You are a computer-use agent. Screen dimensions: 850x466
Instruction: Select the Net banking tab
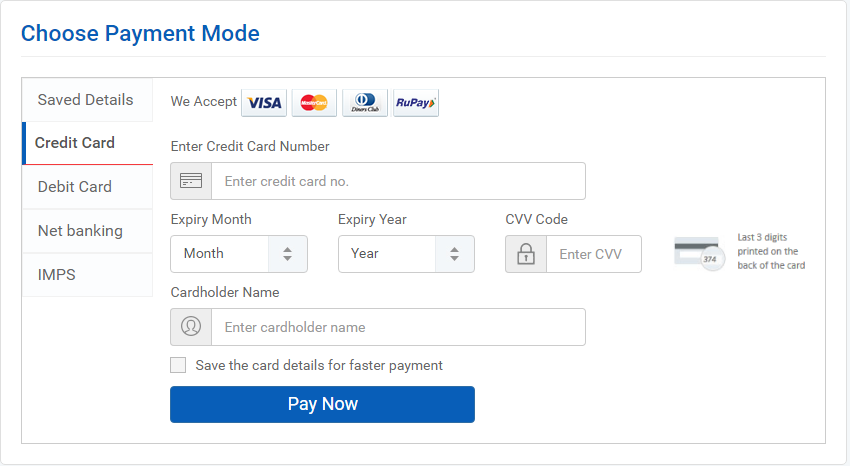click(87, 231)
